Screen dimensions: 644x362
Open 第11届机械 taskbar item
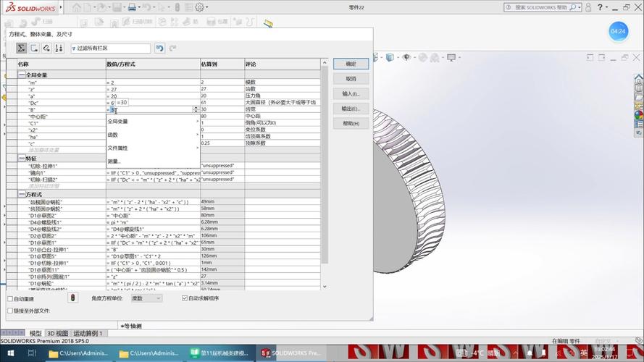coord(219,353)
